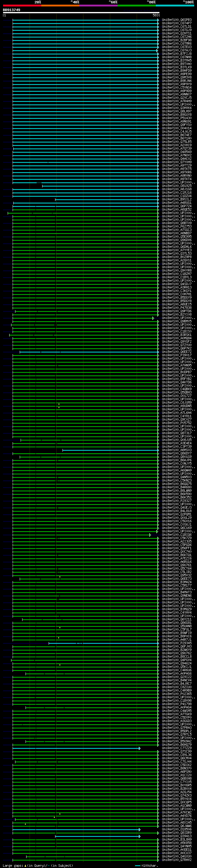Click the green ~80% identity color segment
This screenshot has height=868, width=197.
[137, 6]
